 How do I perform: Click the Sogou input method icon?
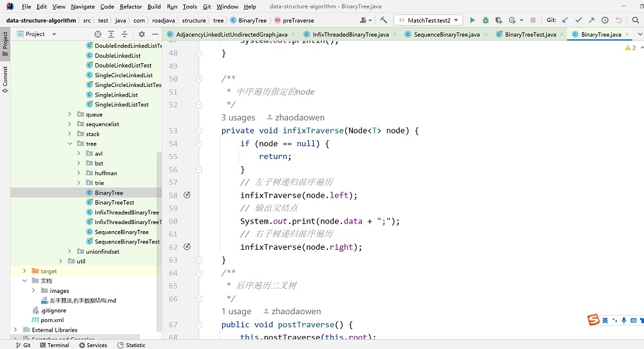coord(594,319)
